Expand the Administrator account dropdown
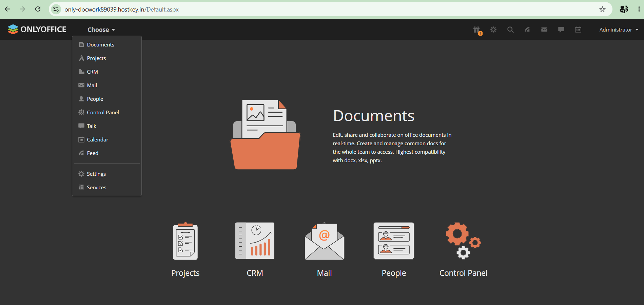This screenshot has width=644, height=305. [619, 30]
